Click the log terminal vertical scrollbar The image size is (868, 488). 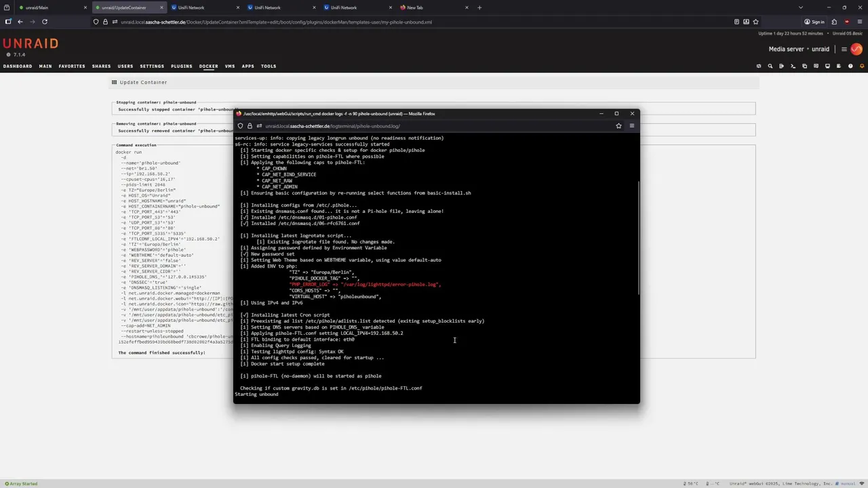637,237
